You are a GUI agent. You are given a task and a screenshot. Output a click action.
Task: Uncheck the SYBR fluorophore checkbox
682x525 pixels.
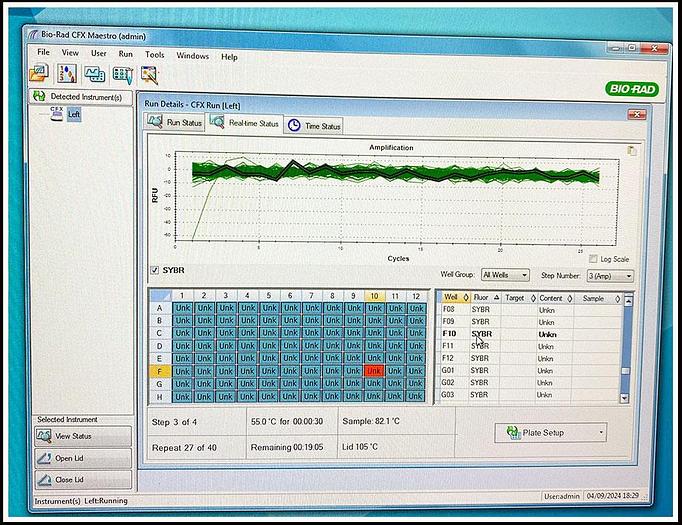153,270
